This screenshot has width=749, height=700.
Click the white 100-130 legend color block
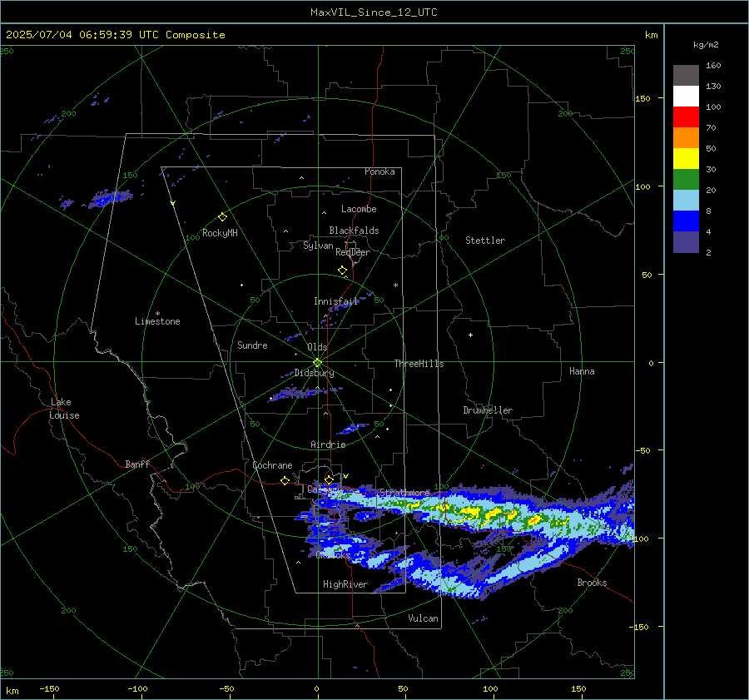point(686,97)
